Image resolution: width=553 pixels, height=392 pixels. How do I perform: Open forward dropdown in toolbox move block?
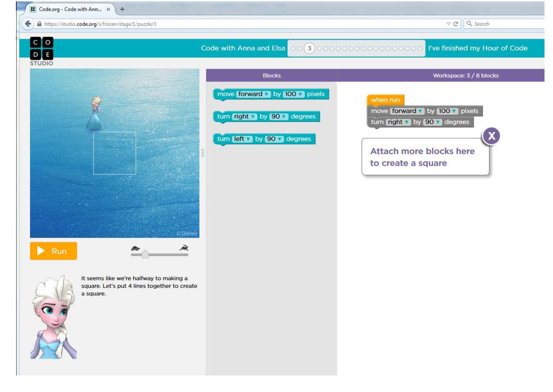coord(253,94)
